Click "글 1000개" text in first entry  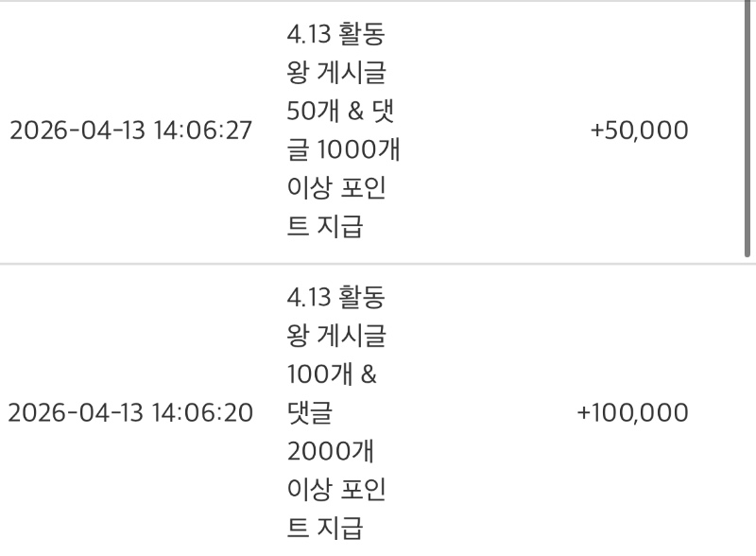(343, 149)
